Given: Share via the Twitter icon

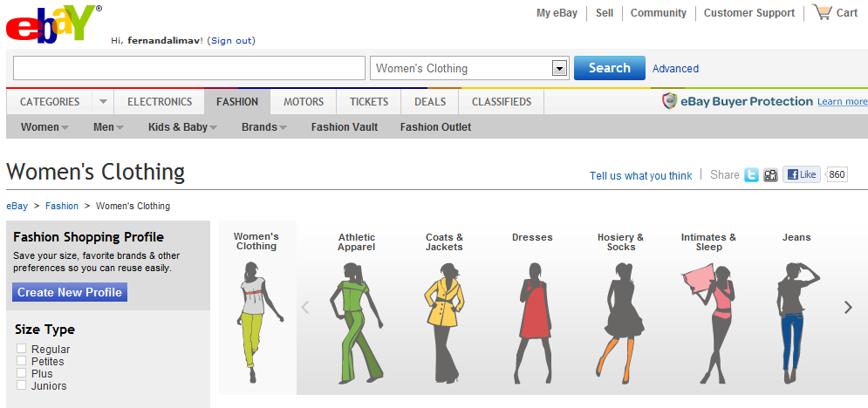Looking at the screenshot, I should pyautogui.click(x=751, y=175).
